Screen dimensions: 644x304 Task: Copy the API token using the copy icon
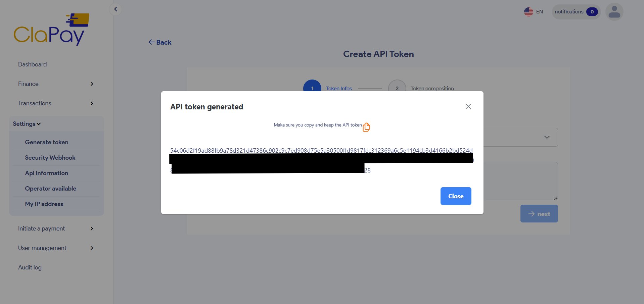click(x=366, y=127)
